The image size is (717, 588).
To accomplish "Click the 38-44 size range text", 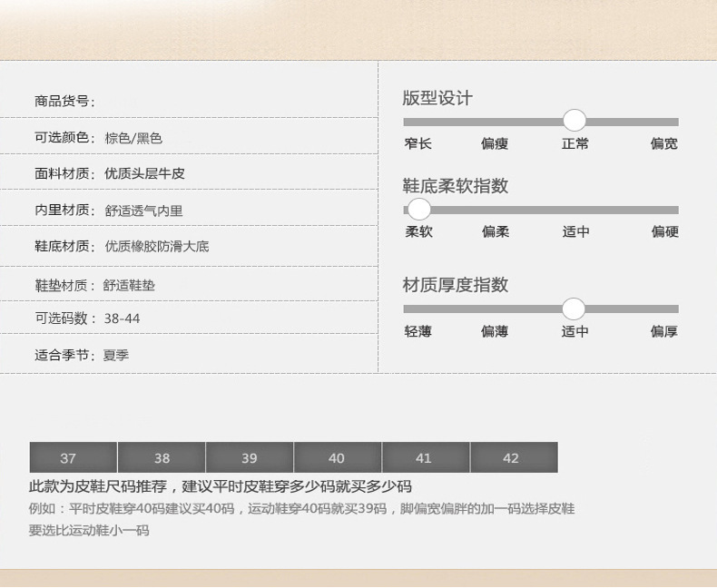I will tap(123, 318).
